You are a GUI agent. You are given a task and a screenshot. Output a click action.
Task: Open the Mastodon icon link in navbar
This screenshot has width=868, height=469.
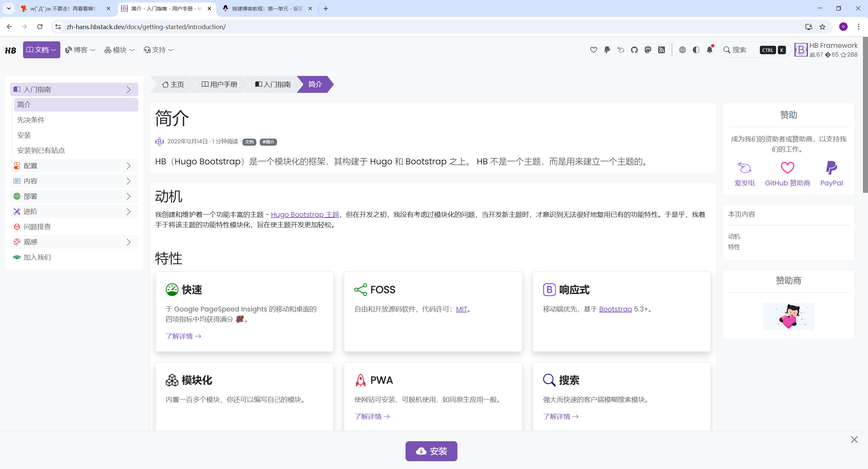click(x=648, y=50)
